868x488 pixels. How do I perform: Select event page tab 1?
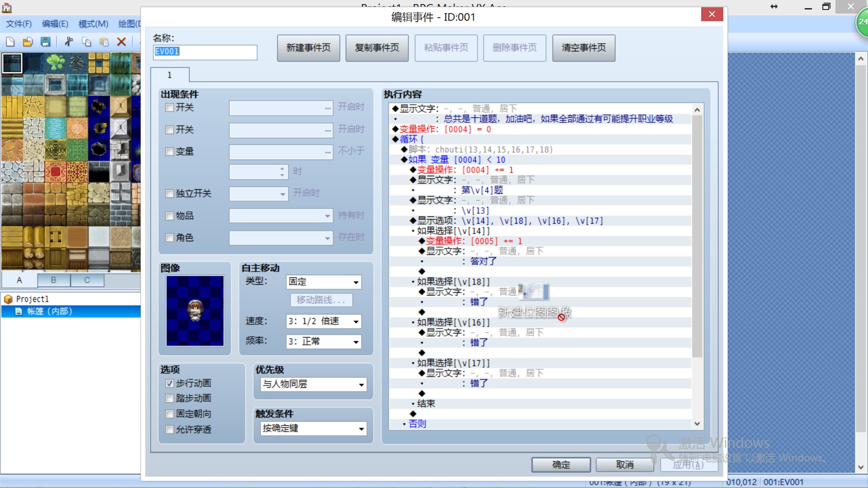point(170,75)
